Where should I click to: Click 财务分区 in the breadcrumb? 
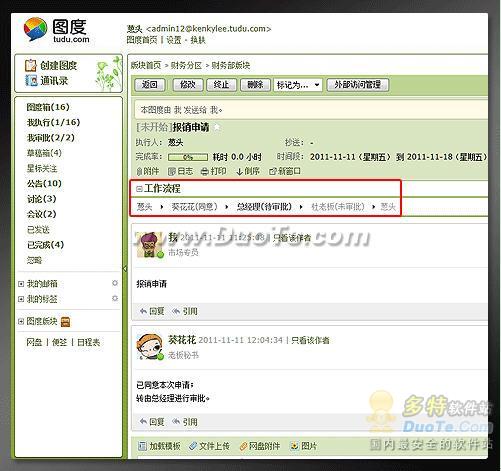click(x=186, y=65)
